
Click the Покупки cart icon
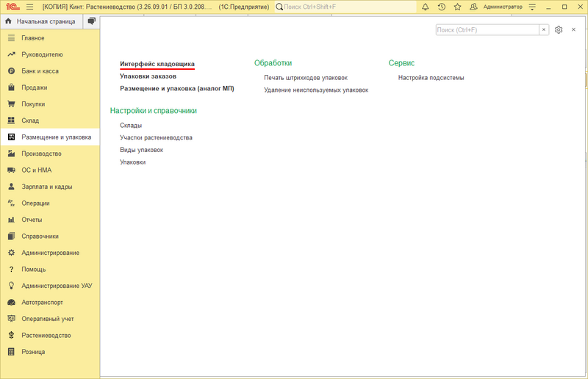(x=11, y=104)
